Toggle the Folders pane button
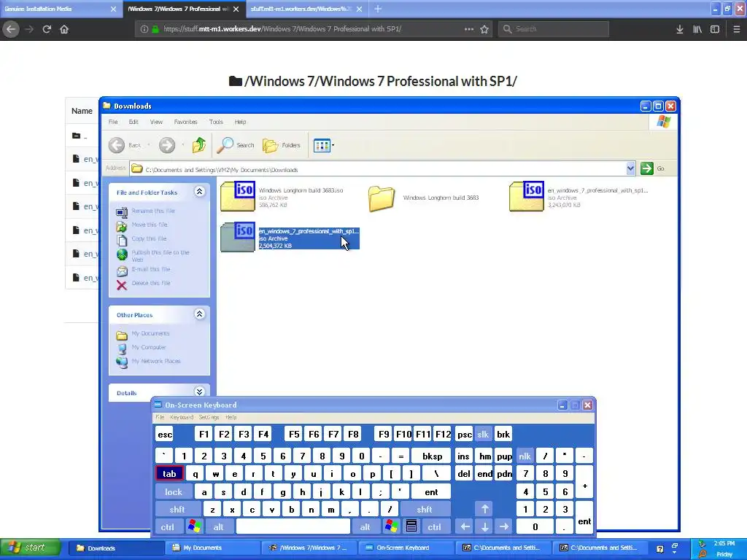Screen dimensions: 747x560 [x=281, y=145]
